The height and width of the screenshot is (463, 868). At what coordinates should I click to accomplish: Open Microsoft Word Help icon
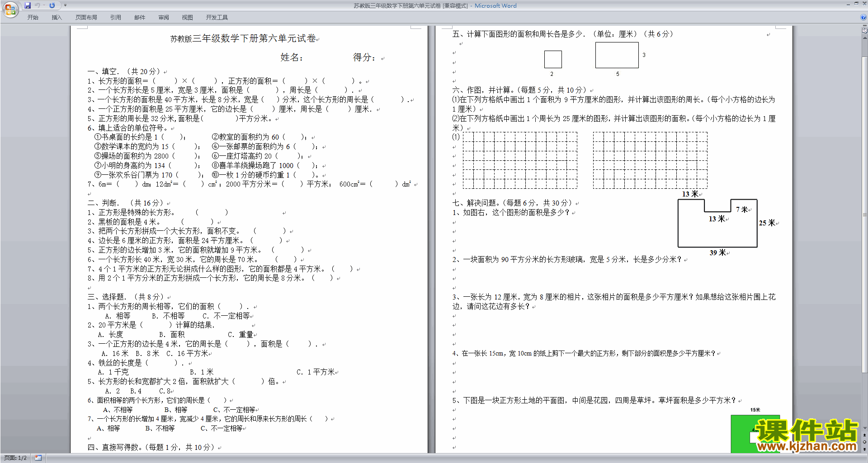coord(863,17)
